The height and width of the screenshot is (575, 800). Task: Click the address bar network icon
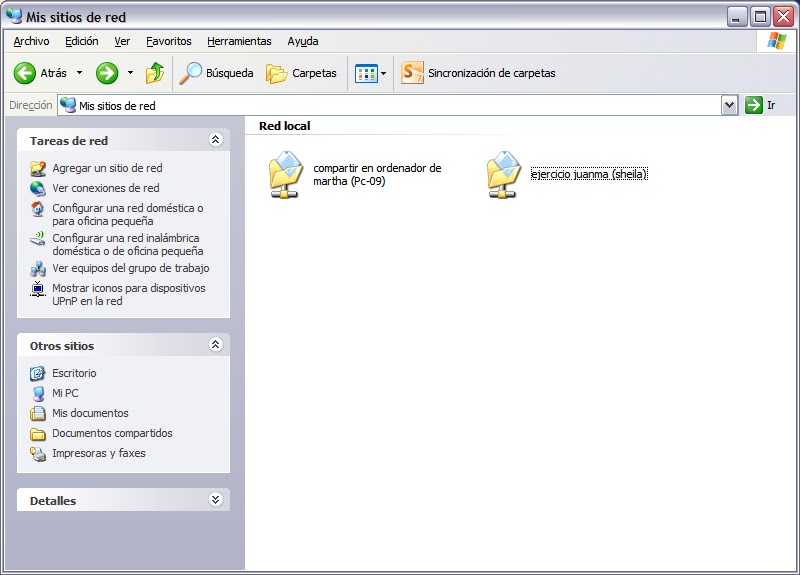[x=68, y=105]
